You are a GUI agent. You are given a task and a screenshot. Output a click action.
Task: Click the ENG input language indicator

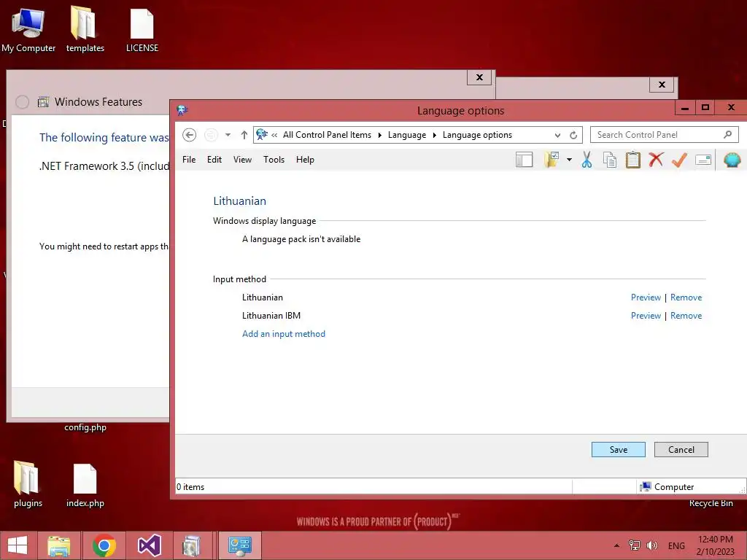point(676,545)
